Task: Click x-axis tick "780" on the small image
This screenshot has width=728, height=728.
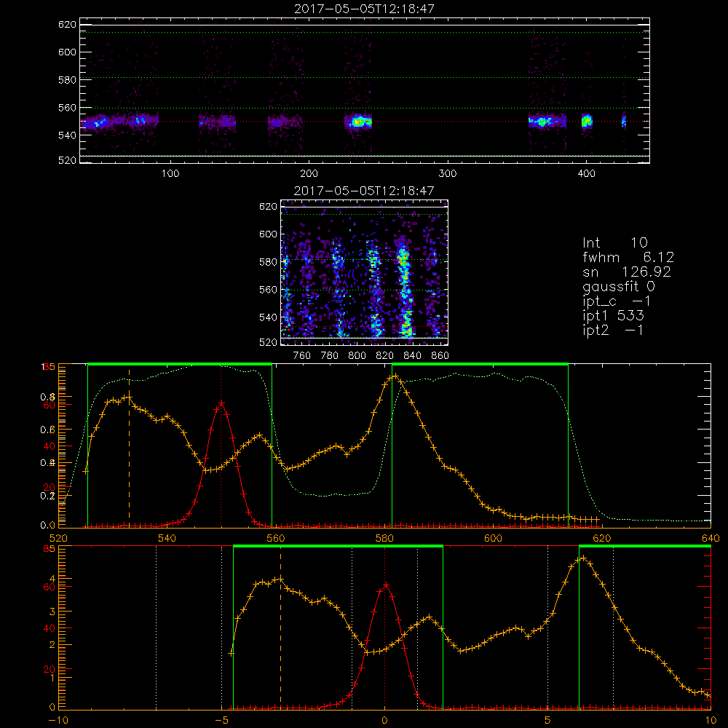Action: (x=330, y=356)
